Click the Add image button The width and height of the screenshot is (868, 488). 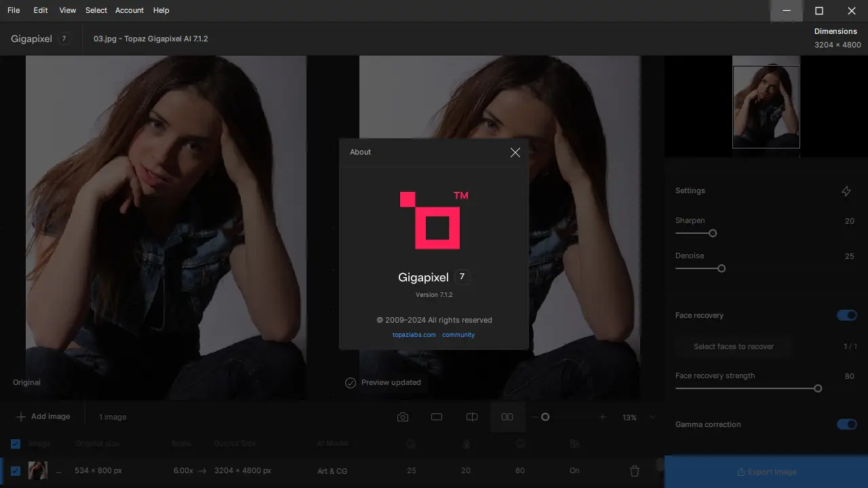(x=43, y=417)
